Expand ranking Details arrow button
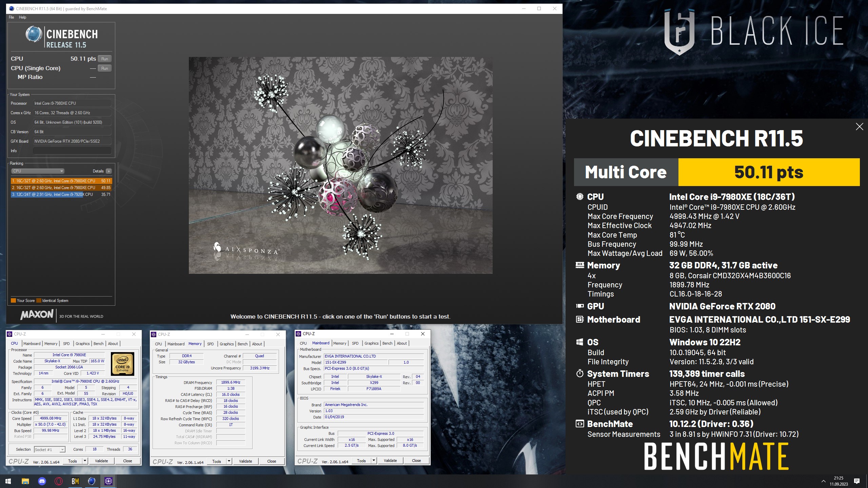This screenshot has width=868, height=488. 109,171
